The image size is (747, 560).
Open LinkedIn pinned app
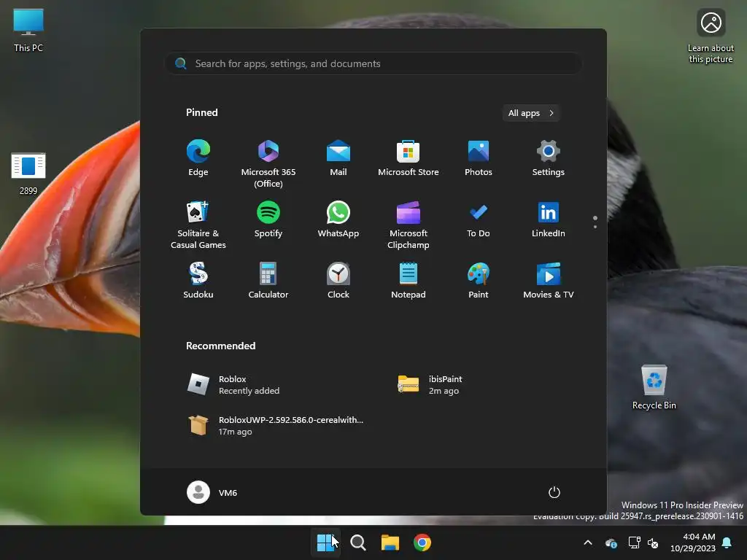[x=549, y=219]
